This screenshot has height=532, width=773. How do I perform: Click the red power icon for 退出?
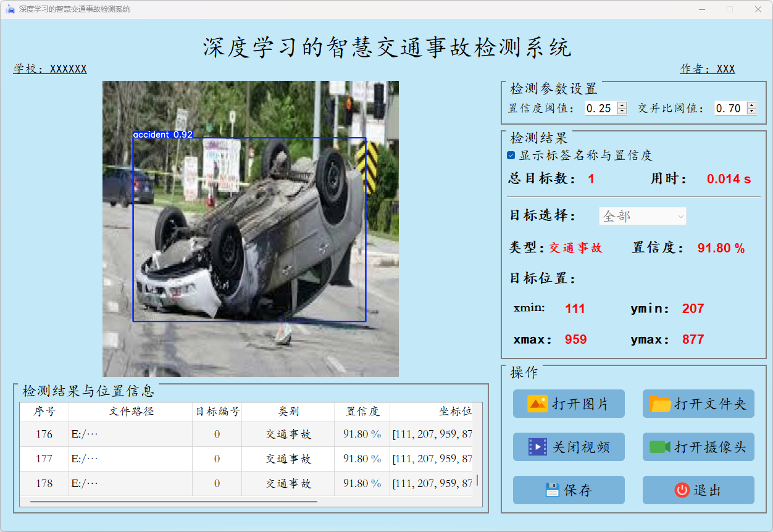pyautogui.click(x=682, y=490)
